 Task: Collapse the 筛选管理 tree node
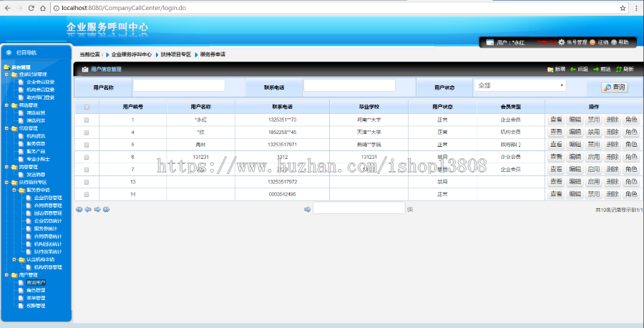point(6,105)
